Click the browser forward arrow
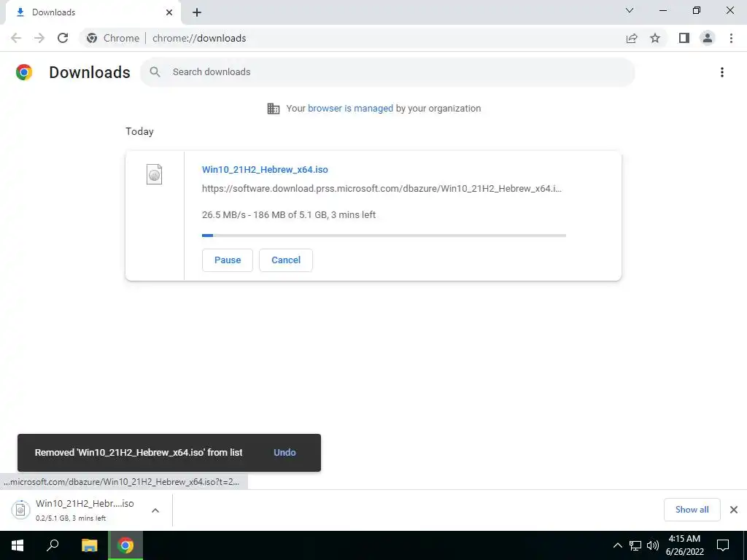The width and height of the screenshot is (747, 560). (39, 38)
